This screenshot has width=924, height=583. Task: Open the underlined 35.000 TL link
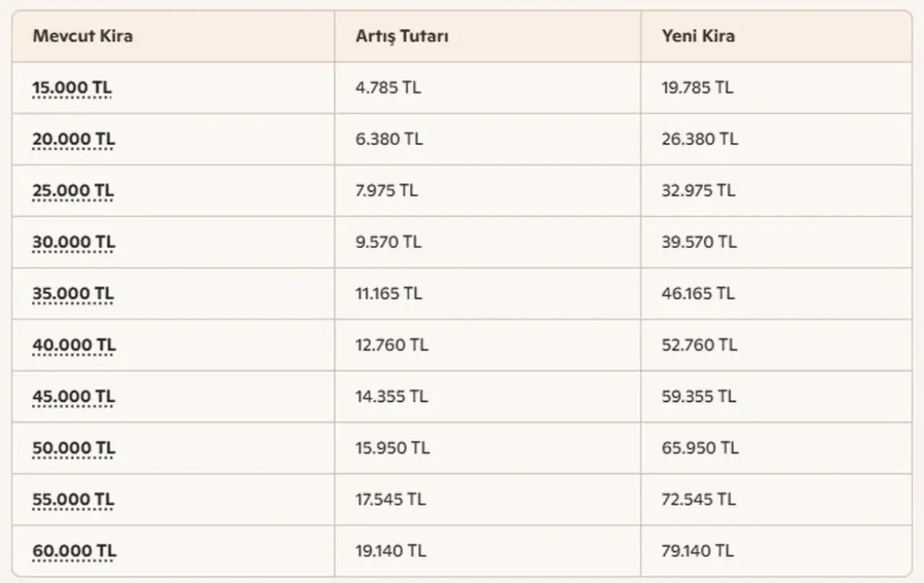73,294
